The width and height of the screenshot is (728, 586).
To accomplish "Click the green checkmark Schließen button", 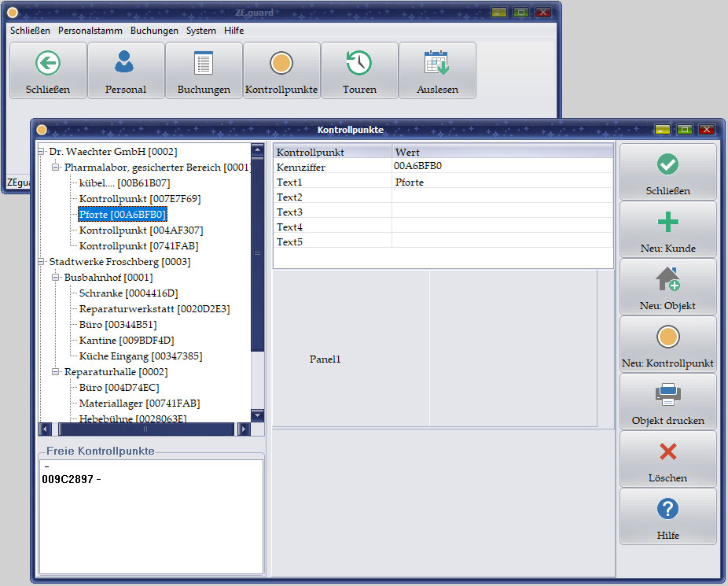I will pos(667,171).
